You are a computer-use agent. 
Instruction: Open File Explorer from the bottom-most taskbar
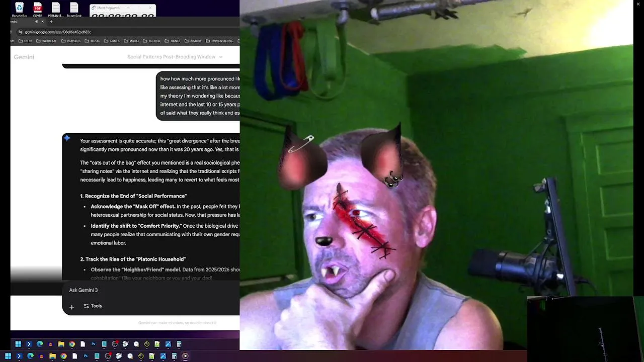click(x=52, y=356)
